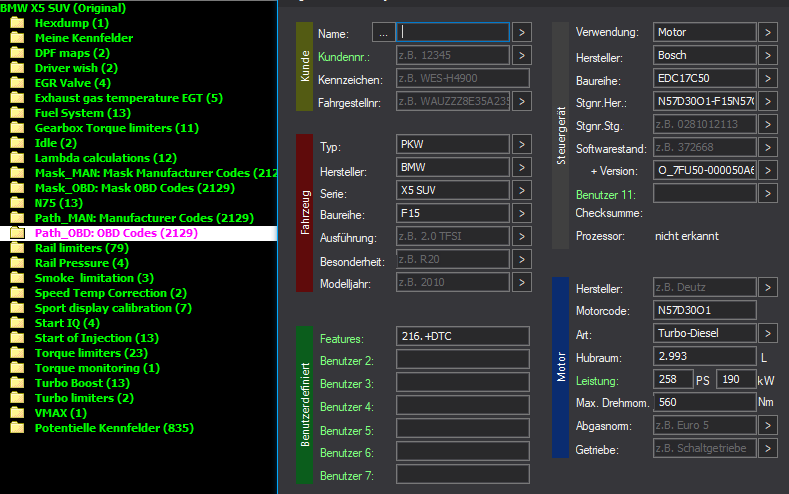Select Lambda calculations (12) folder
Image resolution: width=789 pixels, height=494 pixels.
pos(106,158)
